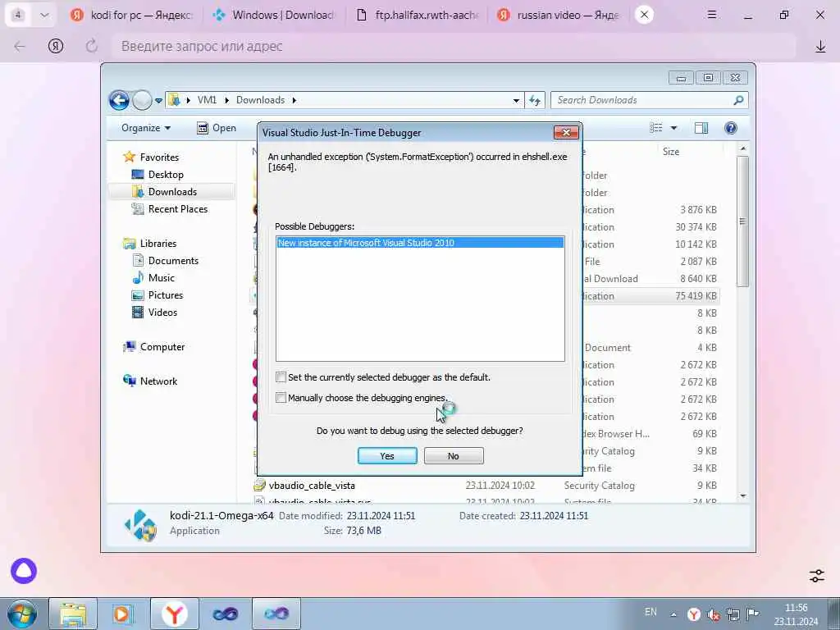Viewport: 840px width, 630px height.
Task: Click Open in the Explorer toolbar
Action: (x=217, y=127)
